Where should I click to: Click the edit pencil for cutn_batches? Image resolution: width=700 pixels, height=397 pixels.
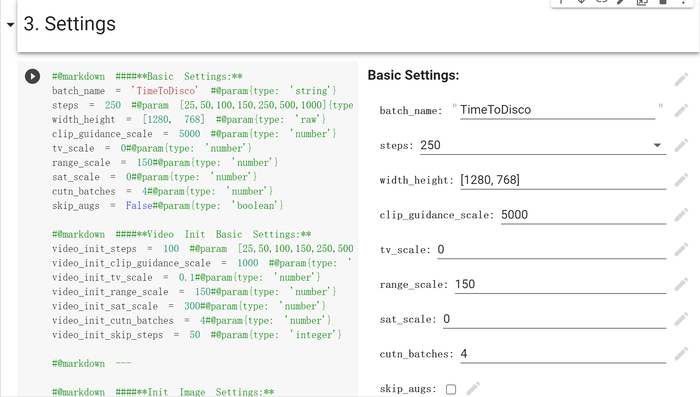point(681,354)
